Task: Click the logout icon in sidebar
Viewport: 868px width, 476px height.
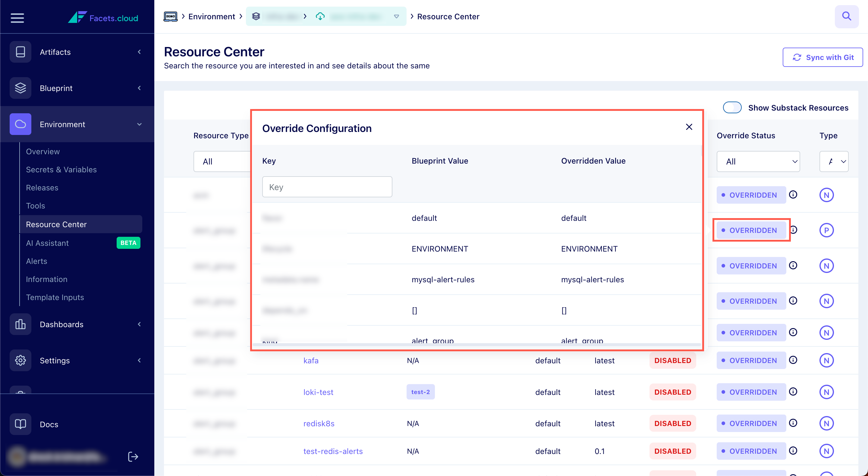Action: (133, 456)
